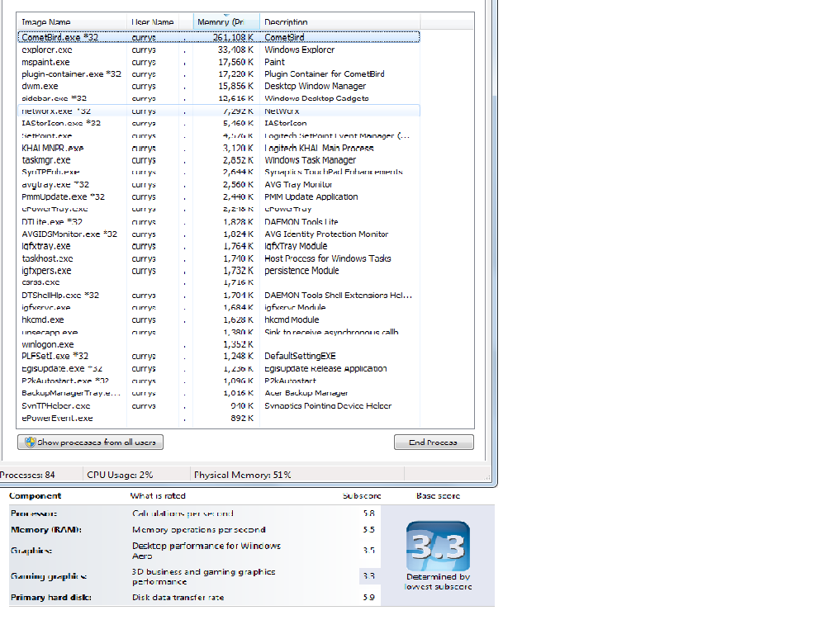Image resolution: width=840 pixels, height=620 pixels.
Task: Select AVGIDSMonitor.exe *32 process
Action: point(219,234)
